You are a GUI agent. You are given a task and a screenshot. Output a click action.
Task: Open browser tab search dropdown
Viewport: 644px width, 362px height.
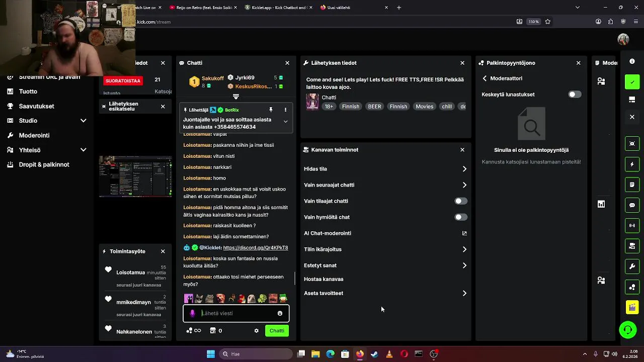point(577,8)
